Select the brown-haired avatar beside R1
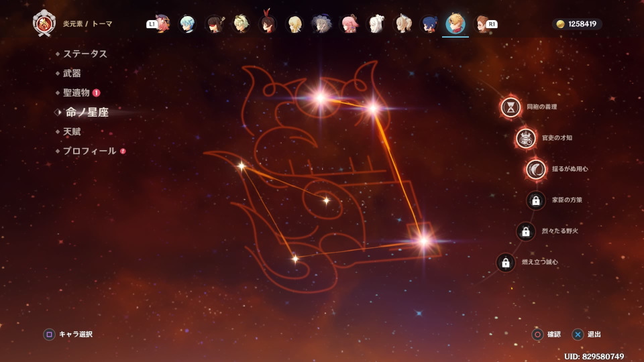 coord(480,24)
